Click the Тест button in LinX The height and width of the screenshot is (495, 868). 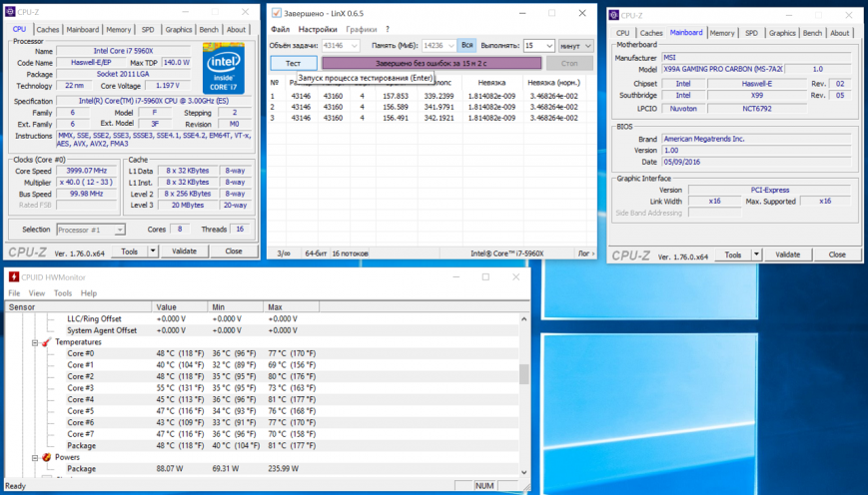[x=294, y=63]
